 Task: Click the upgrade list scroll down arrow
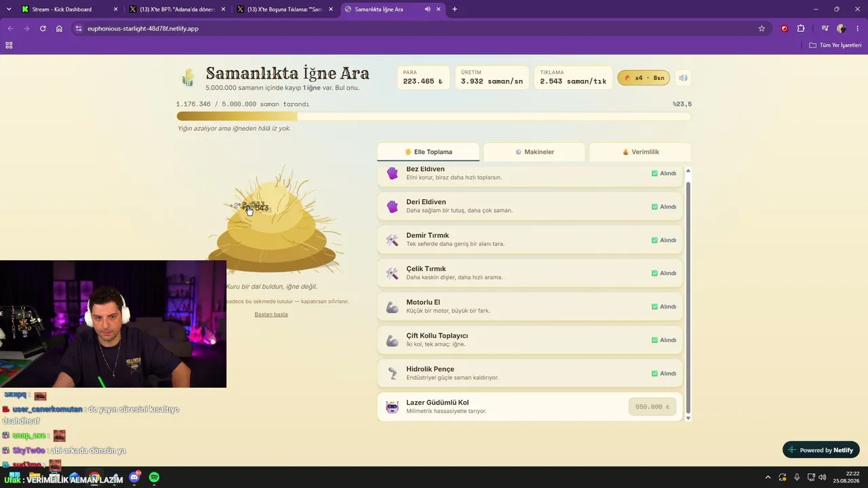(688, 418)
